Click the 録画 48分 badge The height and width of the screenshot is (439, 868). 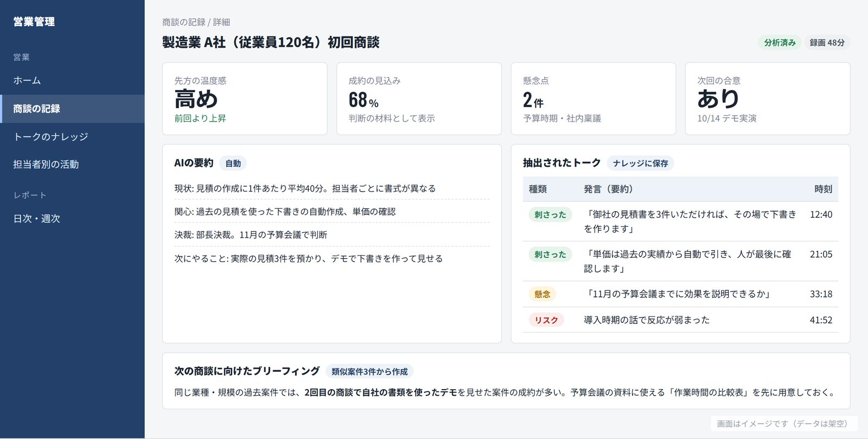827,43
